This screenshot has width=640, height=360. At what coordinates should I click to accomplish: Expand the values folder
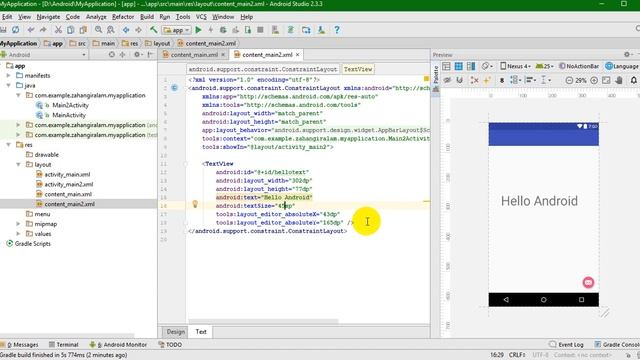pos(18,233)
